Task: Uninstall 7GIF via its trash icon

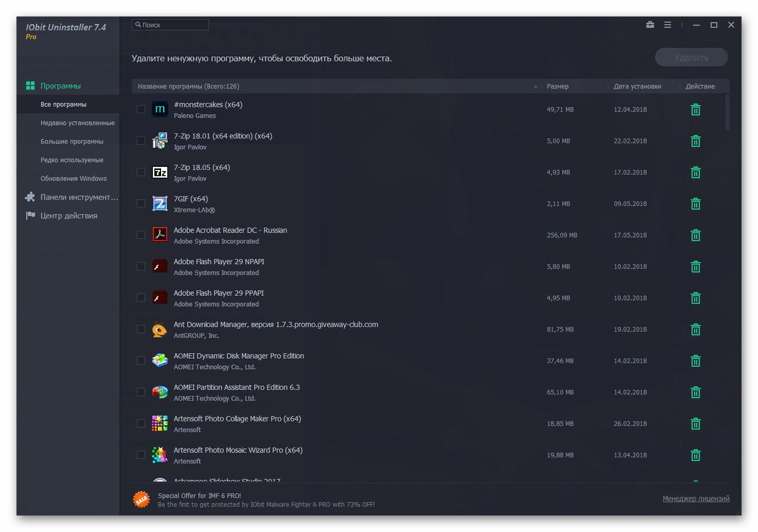Action: point(695,203)
